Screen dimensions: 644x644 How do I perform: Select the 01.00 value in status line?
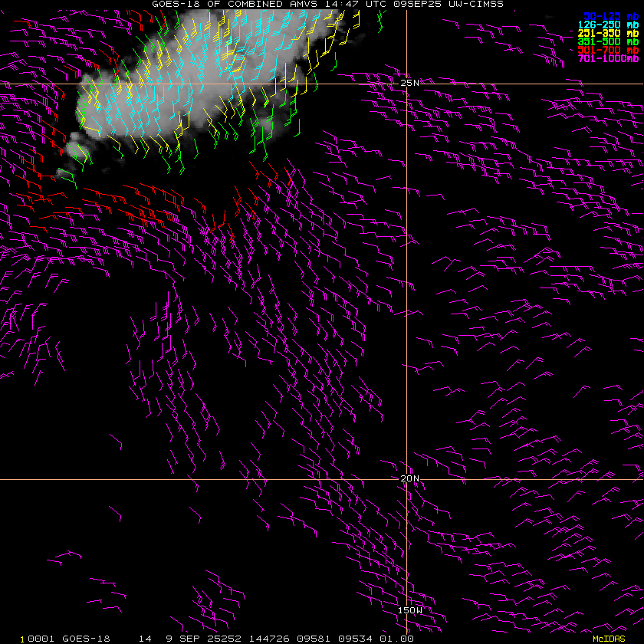pyautogui.click(x=396, y=639)
